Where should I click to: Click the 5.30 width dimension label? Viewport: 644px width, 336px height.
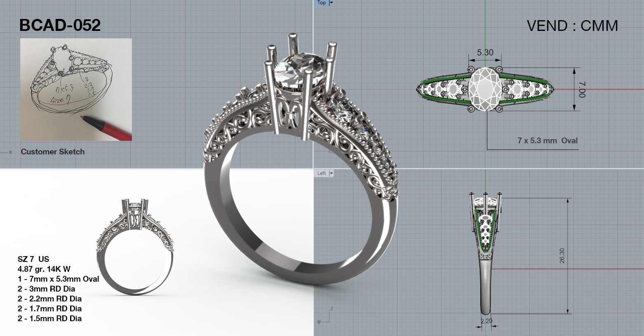click(x=485, y=53)
